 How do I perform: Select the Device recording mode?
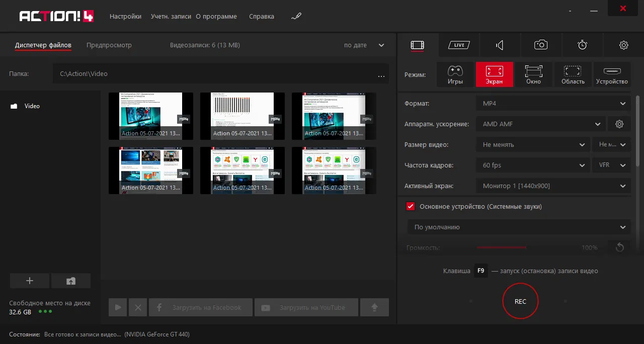point(612,74)
